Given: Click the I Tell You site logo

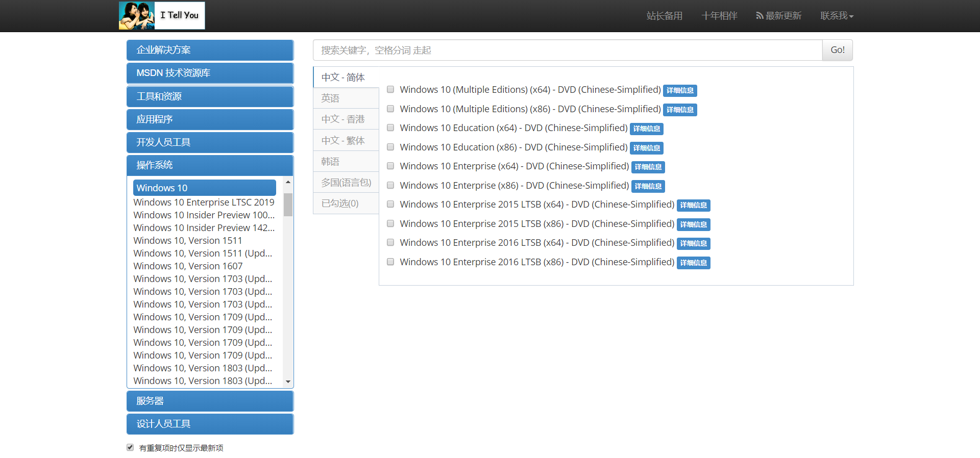Looking at the screenshot, I should coord(162,15).
